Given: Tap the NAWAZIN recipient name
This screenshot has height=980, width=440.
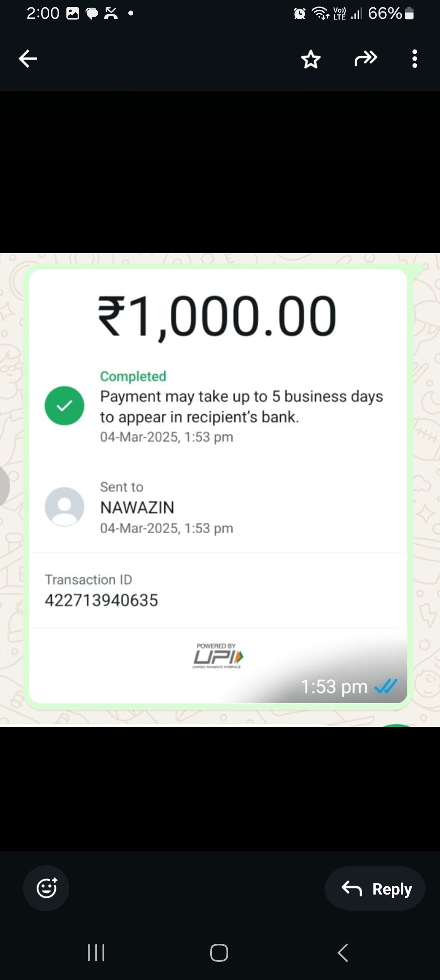Looking at the screenshot, I should point(137,507).
